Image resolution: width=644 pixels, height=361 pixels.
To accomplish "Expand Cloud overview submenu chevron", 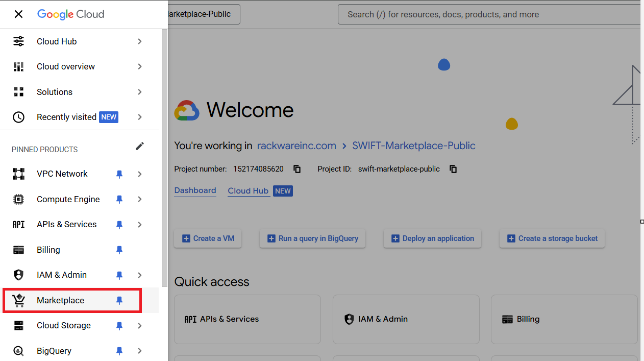I will pos(140,66).
